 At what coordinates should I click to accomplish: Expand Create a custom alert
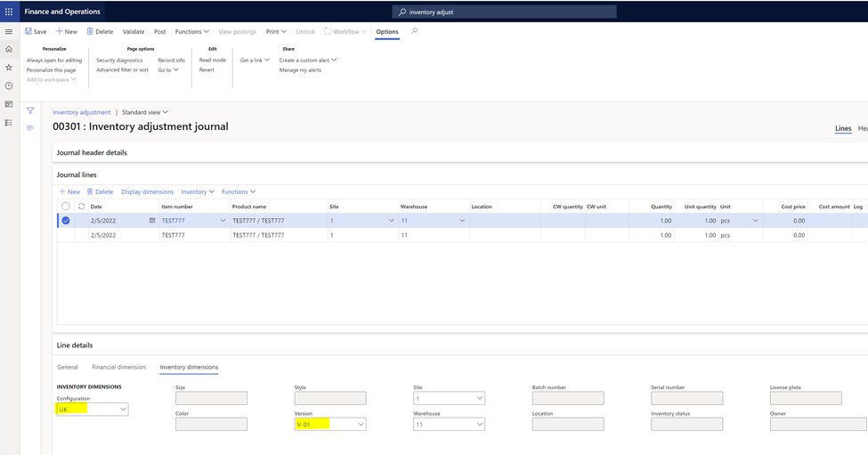tap(308, 61)
